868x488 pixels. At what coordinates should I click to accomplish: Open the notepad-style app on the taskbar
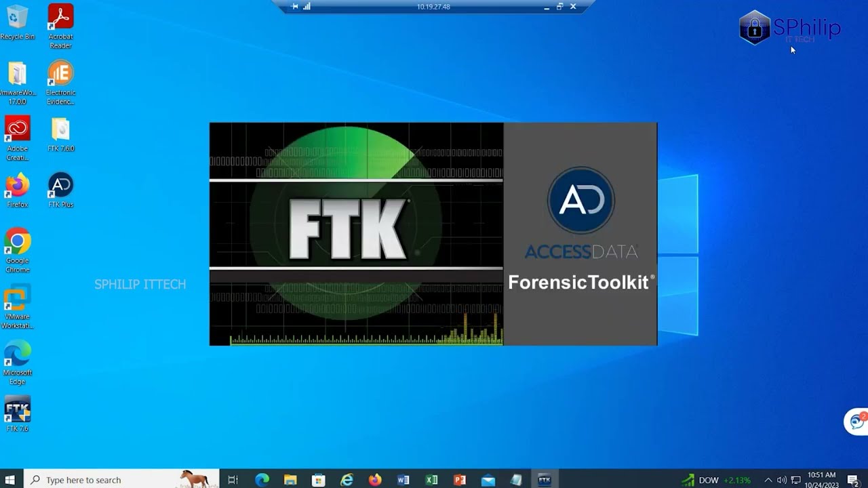pos(516,480)
